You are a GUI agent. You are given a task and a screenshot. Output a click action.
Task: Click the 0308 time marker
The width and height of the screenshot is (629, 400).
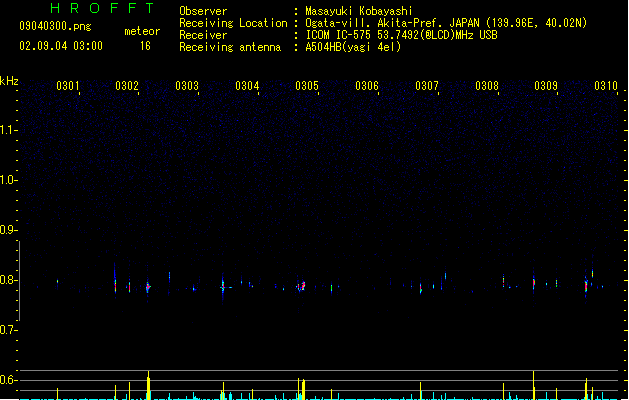coord(487,86)
